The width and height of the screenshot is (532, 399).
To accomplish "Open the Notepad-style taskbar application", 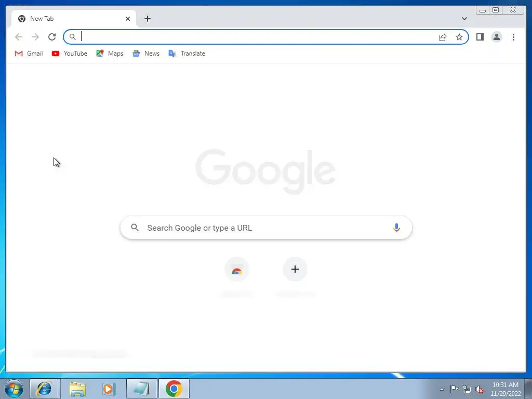I will pos(141,389).
